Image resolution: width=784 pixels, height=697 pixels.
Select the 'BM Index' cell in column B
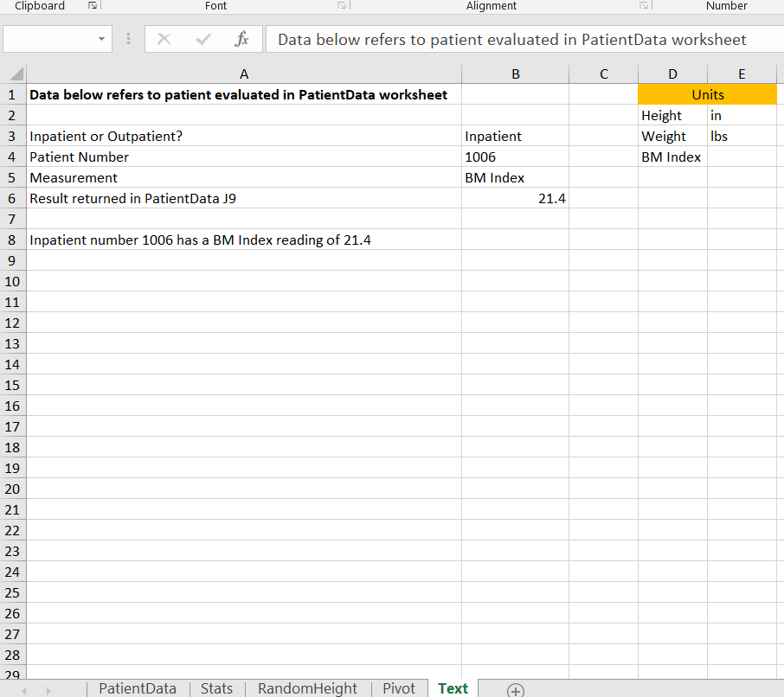coord(516,178)
